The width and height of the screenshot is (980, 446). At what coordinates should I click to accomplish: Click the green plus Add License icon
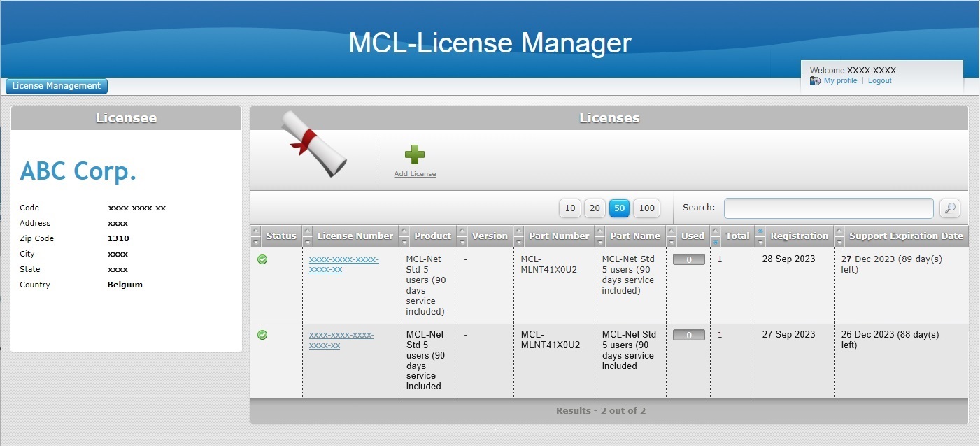[415, 154]
